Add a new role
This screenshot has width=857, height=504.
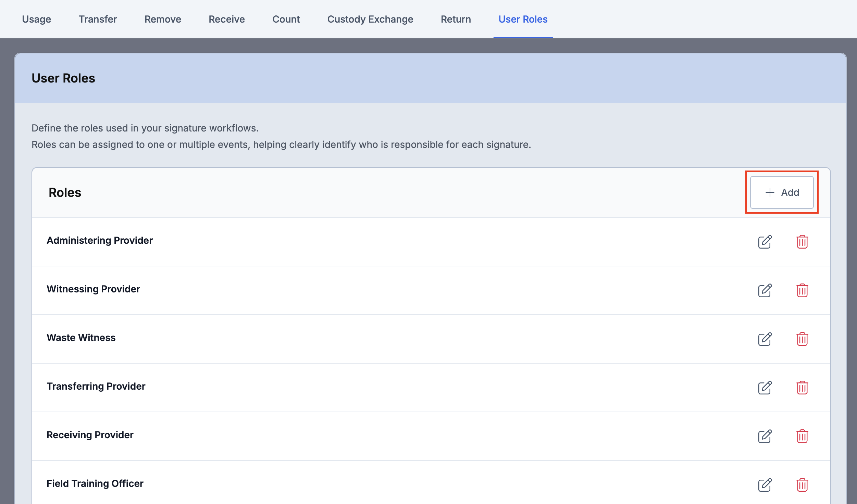(782, 192)
